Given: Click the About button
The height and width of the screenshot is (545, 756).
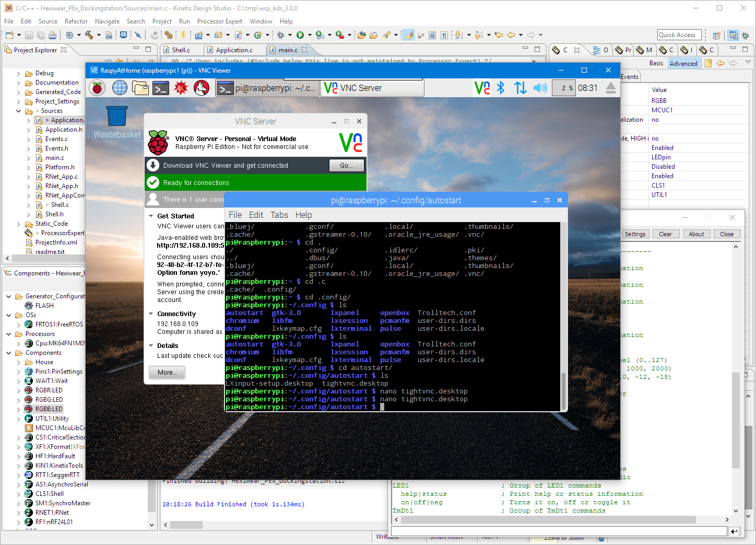Looking at the screenshot, I should (696, 234).
